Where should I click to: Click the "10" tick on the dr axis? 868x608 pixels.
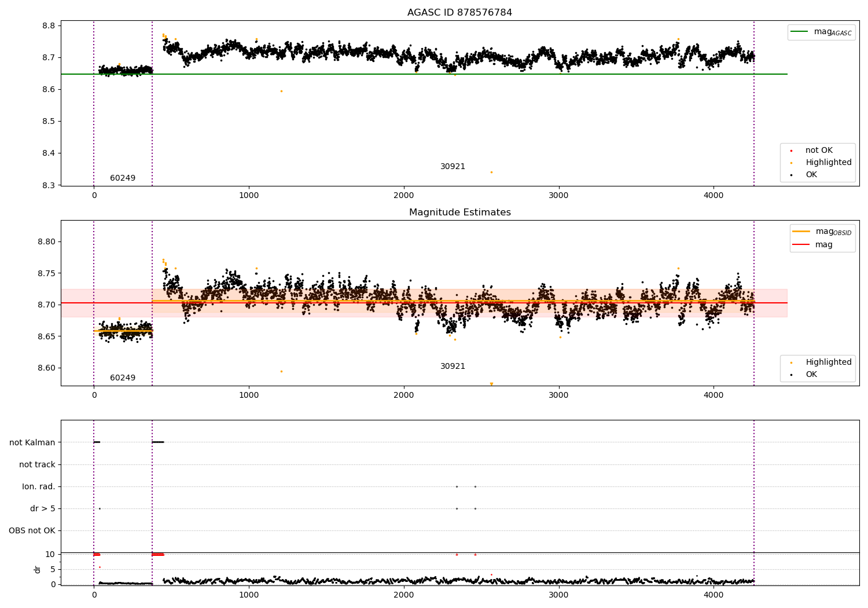tap(50, 554)
